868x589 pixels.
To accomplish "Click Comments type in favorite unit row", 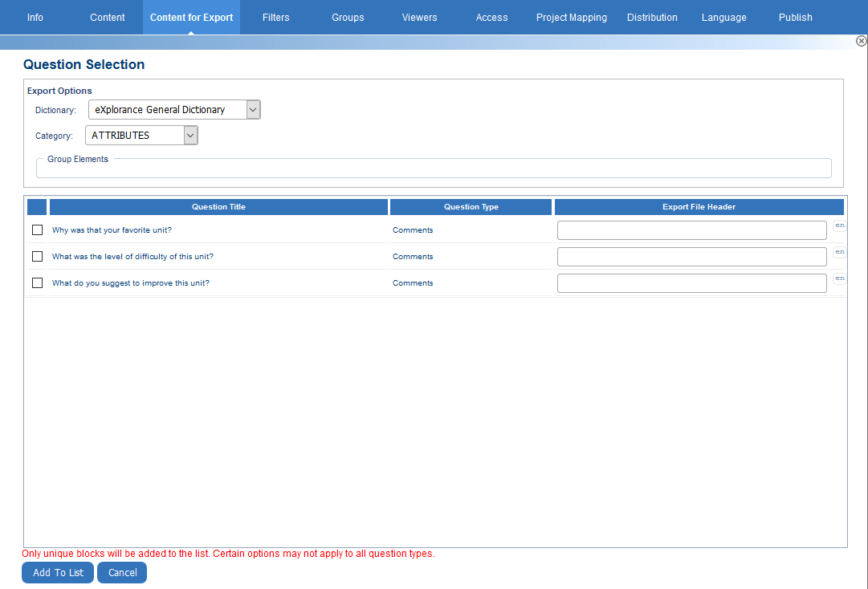I will pos(413,230).
